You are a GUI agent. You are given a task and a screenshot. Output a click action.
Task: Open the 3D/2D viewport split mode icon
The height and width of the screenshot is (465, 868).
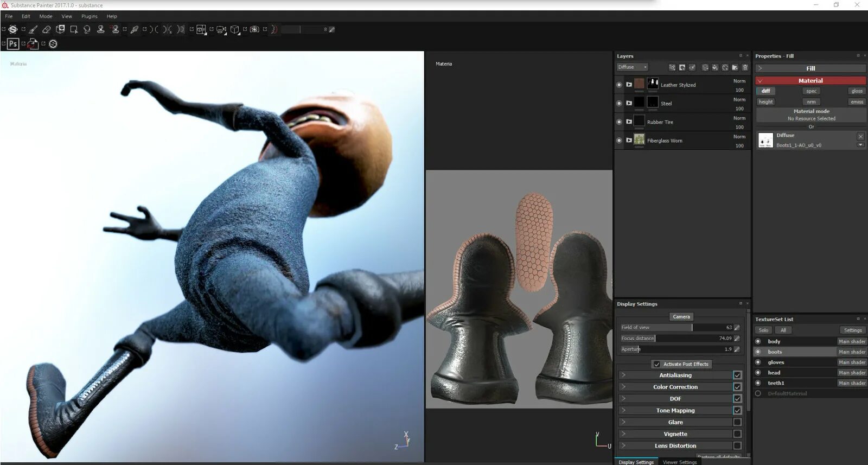pos(201,29)
